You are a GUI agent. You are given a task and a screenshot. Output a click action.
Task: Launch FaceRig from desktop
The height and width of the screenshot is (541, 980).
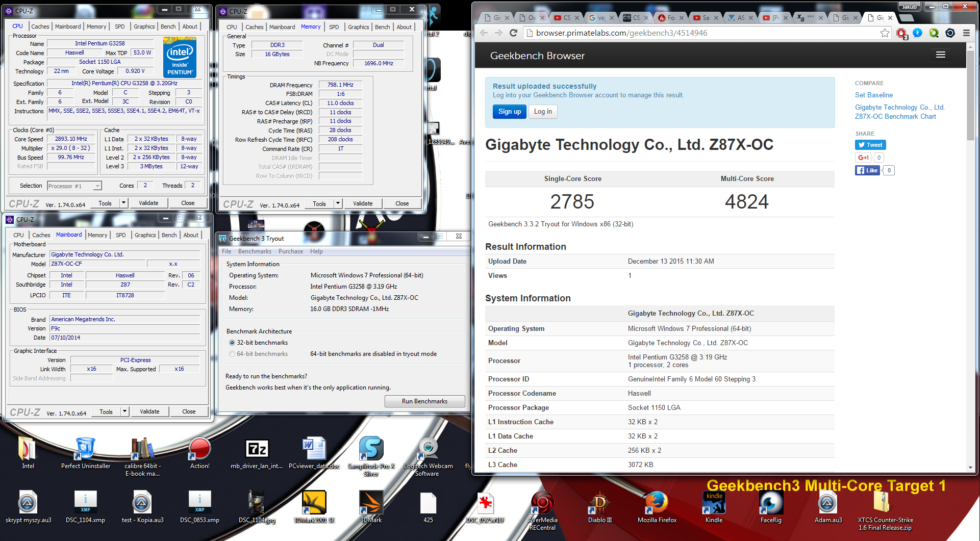point(771,507)
